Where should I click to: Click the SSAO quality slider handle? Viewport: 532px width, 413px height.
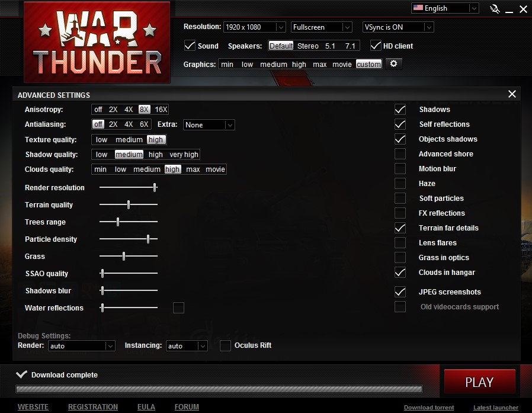(x=102, y=273)
